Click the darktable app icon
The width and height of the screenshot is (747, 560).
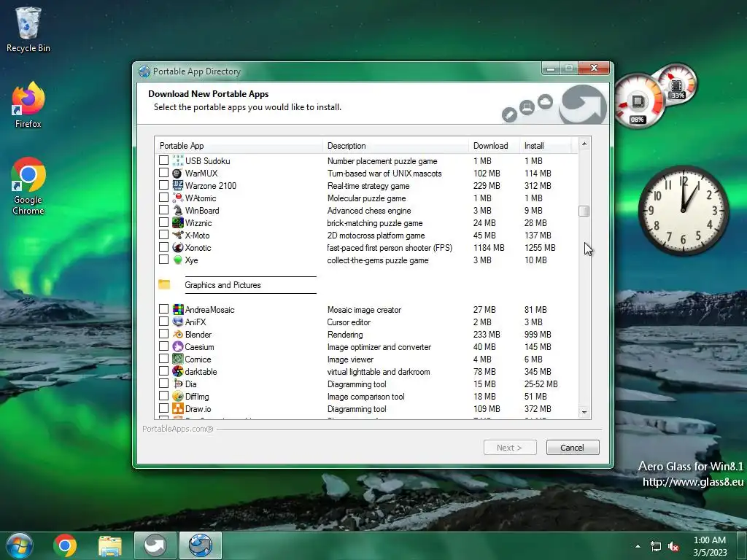[178, 371]
